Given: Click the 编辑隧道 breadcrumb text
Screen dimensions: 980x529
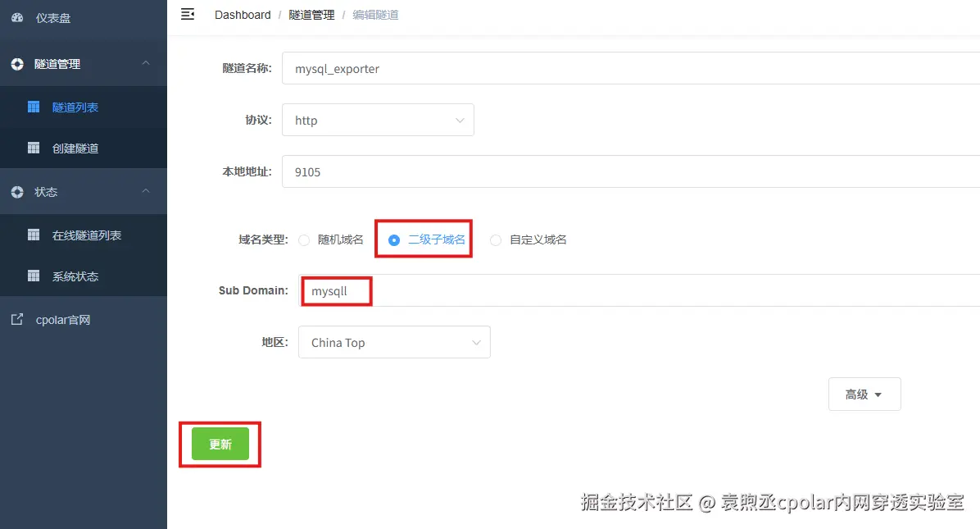Looking at the screenshot, I should click(375, 15).
